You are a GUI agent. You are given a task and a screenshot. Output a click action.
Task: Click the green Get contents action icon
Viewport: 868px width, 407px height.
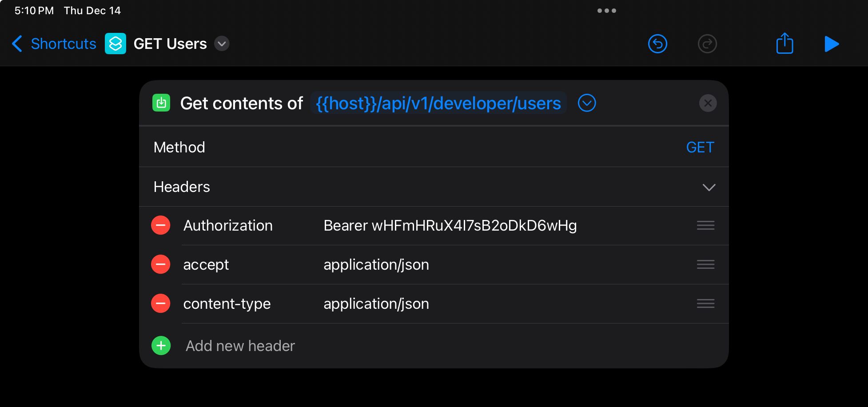pos(161,103)
